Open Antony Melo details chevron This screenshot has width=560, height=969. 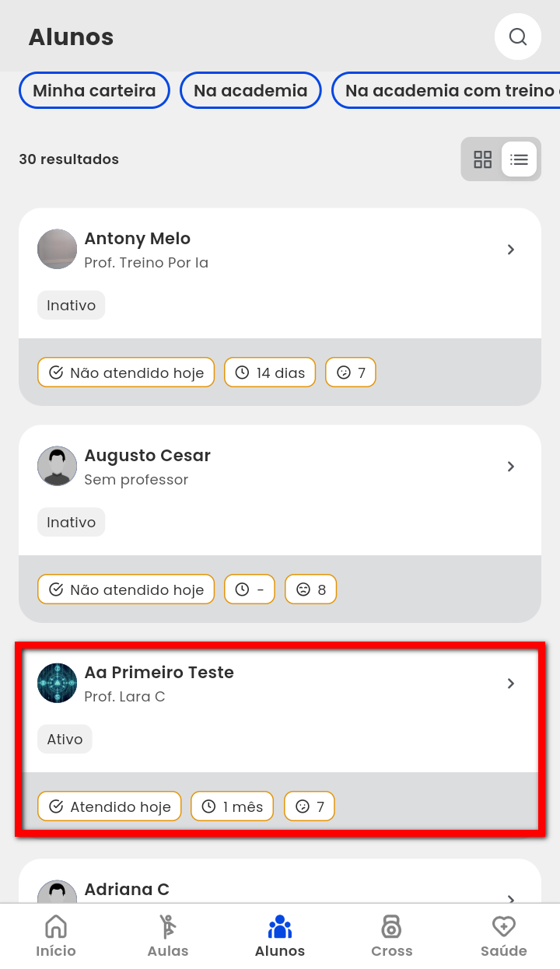click(511, 250)
